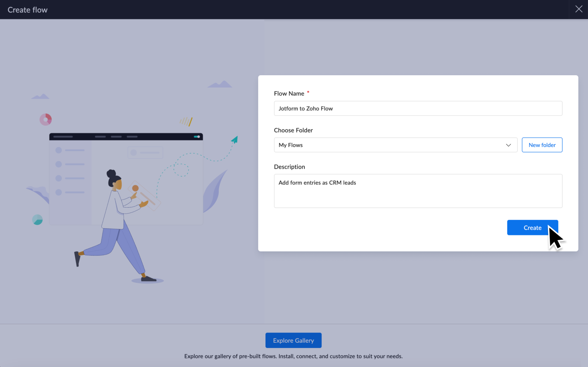This screenshot has height=367, width=588.
Task: Click the pink donut chart icon
Action: [x=46, y=120]
